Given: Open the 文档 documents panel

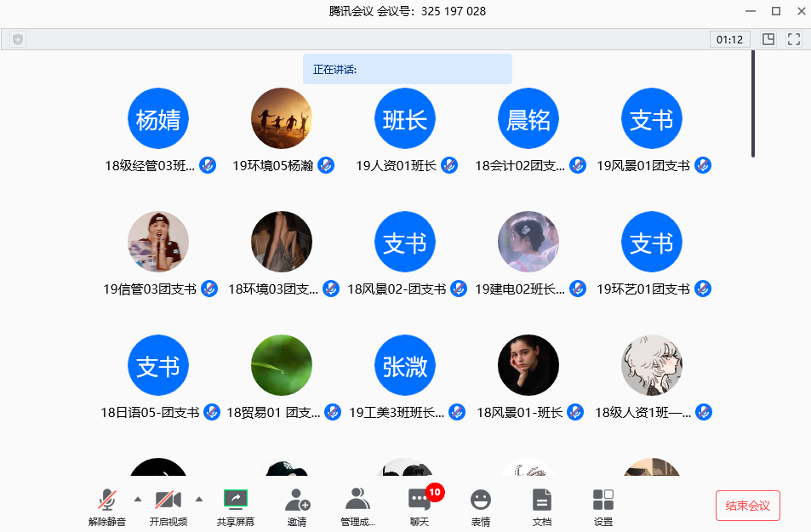Looking at the screenshot, I should (x=542, y=506).
